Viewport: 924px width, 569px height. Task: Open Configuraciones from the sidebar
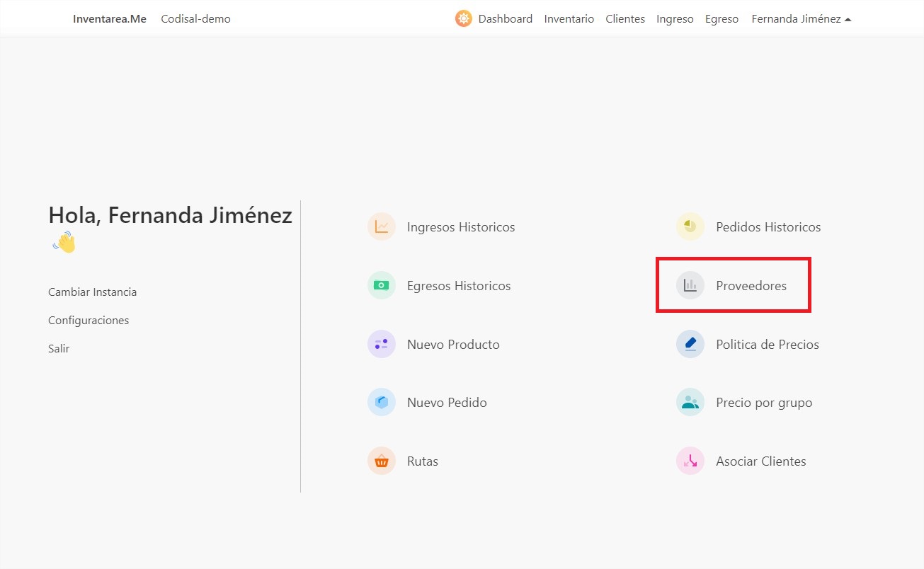[89, 320]
